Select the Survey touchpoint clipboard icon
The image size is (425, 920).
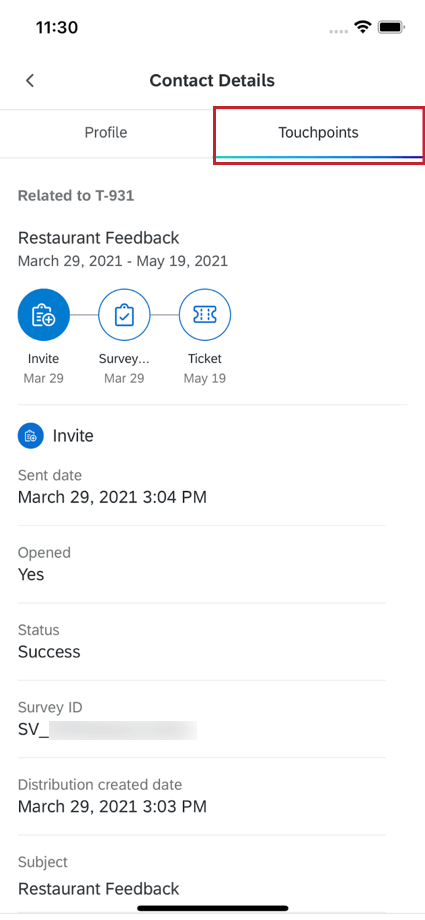pos(124,315)
